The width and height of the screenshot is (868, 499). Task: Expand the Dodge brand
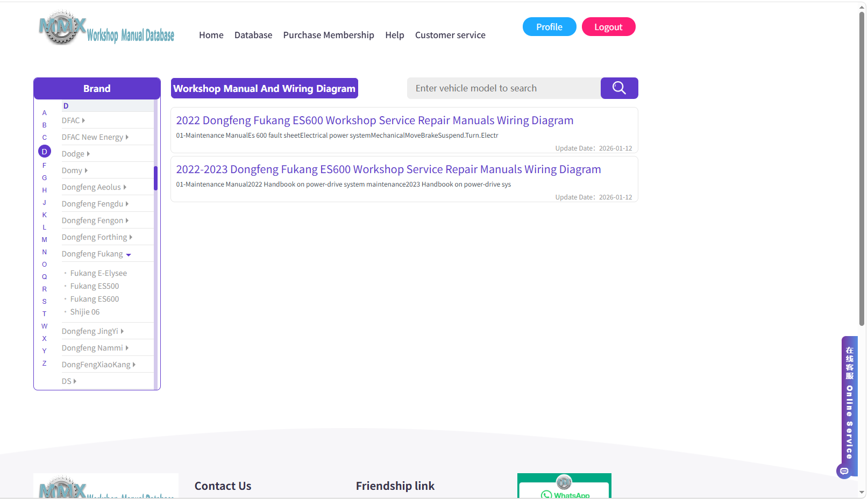point(76,154)
